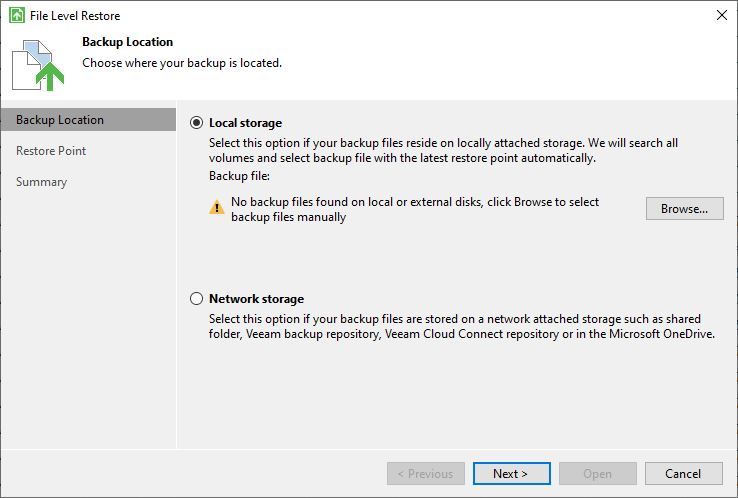The width and height of the screenshot is (738, 498).
Task: Go to the Restore Point wizard step
Action: [51, 151]
